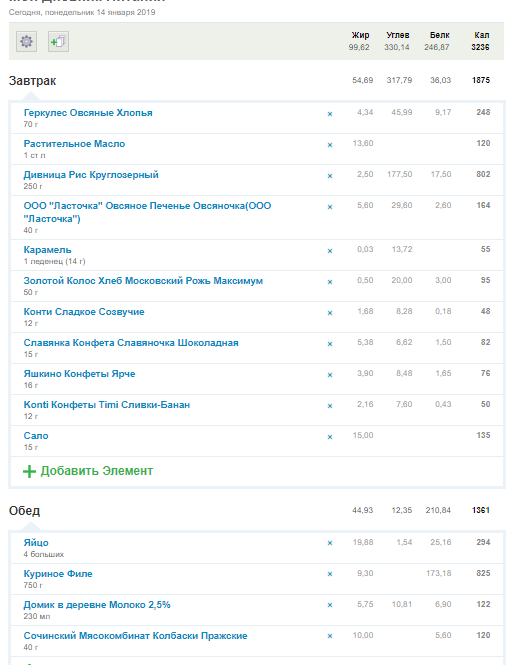
Task: Remove Яйцо entry with x icon
Action: (x=330, y=543)
